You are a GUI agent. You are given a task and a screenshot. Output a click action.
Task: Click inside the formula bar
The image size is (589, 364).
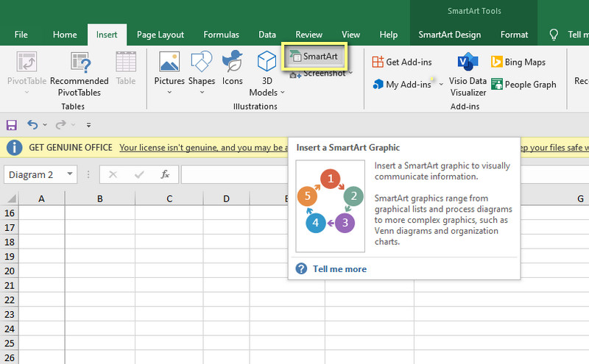point(235,174)
